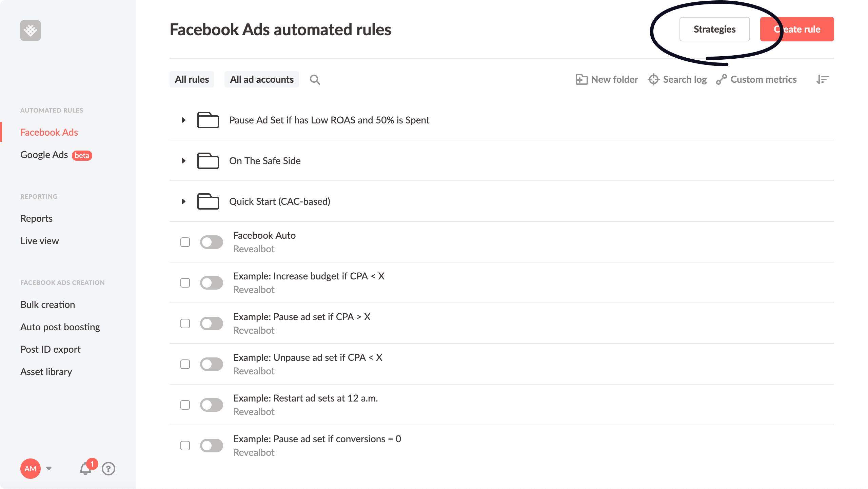Screen dimensions: 868x489
Task: Open Post ID export in sidebar
Action: click(x=51, y=349)
